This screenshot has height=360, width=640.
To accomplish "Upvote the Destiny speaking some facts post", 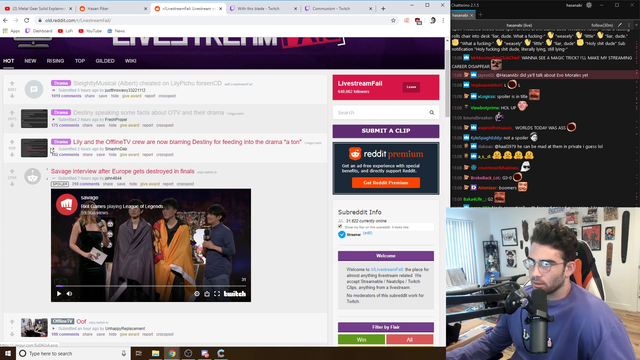I will 12,113.
